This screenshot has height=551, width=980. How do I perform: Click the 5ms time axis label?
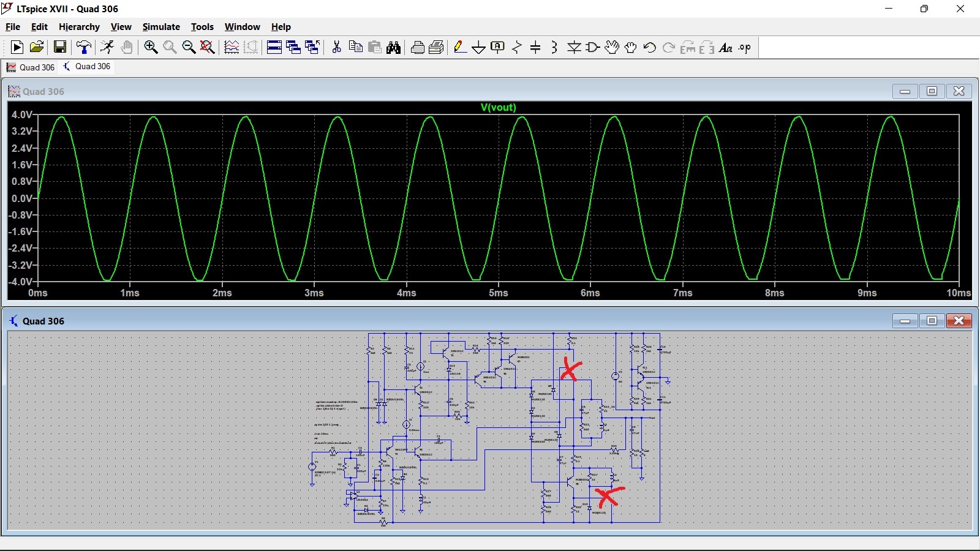coord(499,293)
